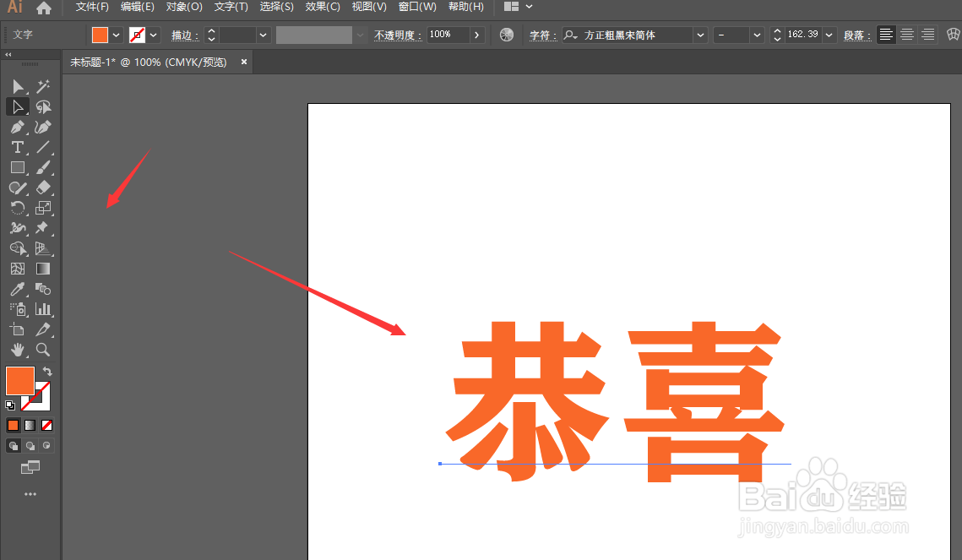Select the Zoom magnifier tool
The image size is (962, 560).
point(43,350)
